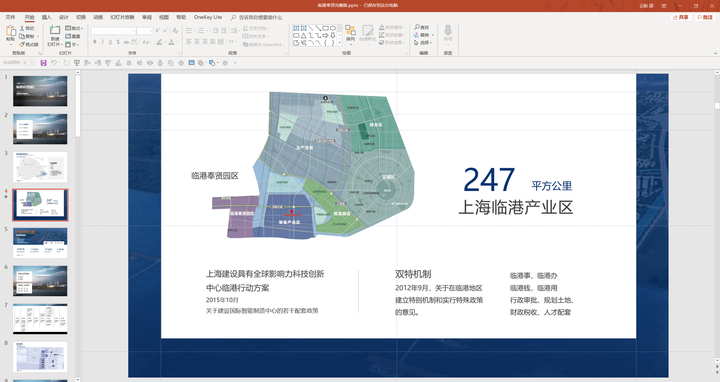Click the Share (共享) button
The image size is (720, 382).
point(681,17)
